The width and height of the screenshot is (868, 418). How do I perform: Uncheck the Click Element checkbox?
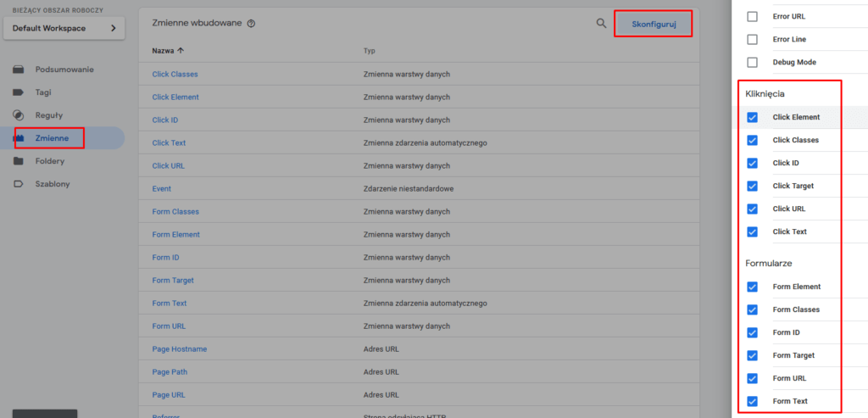pyautogui.click(x=752, y=117)
